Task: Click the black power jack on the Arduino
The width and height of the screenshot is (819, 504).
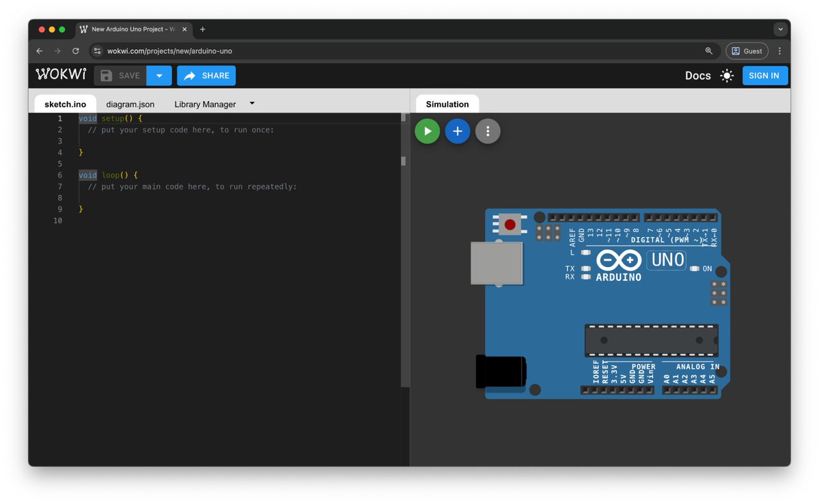Action: [x=501, y=372]
